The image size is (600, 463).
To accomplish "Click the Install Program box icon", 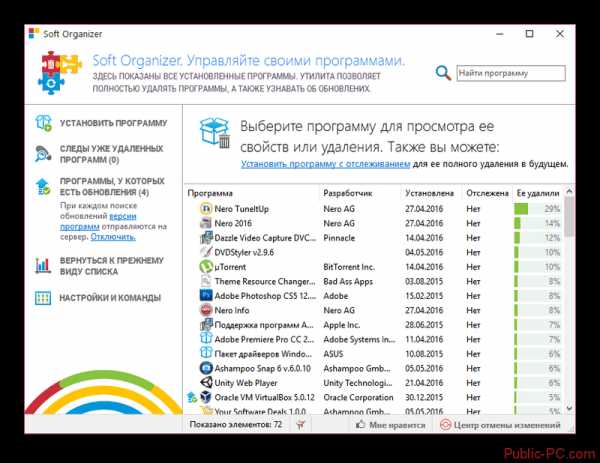I will (x=43, y=123).
